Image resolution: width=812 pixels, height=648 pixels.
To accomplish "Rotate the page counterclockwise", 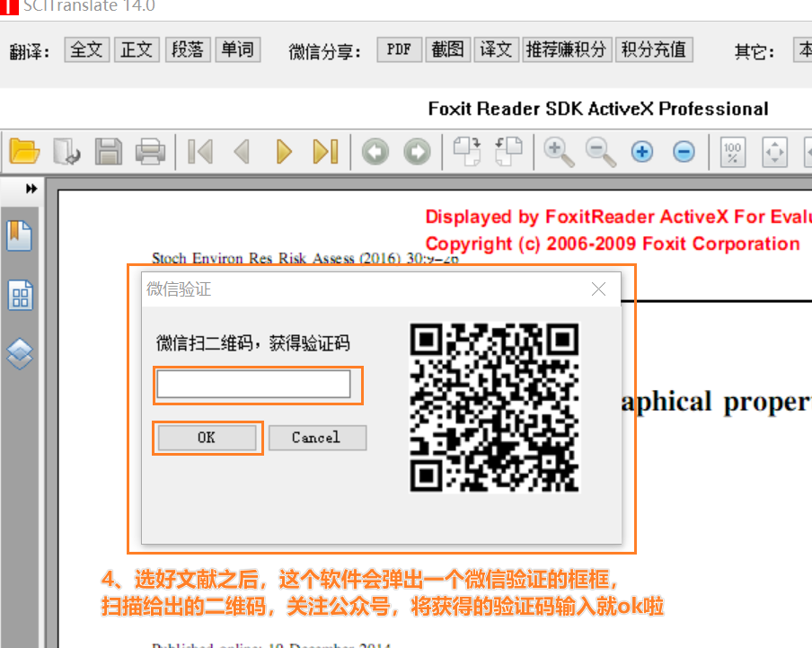I will (x=508, y=152).
